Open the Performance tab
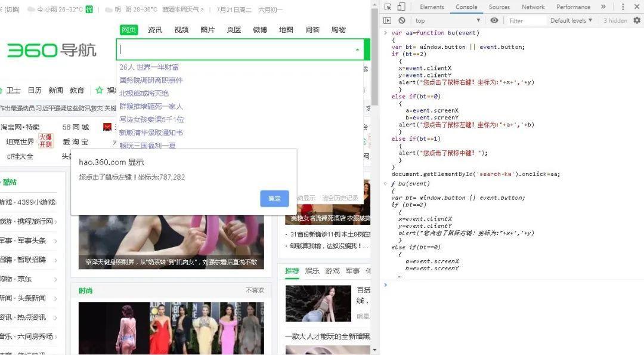644x355 pixels. point(573,7)
